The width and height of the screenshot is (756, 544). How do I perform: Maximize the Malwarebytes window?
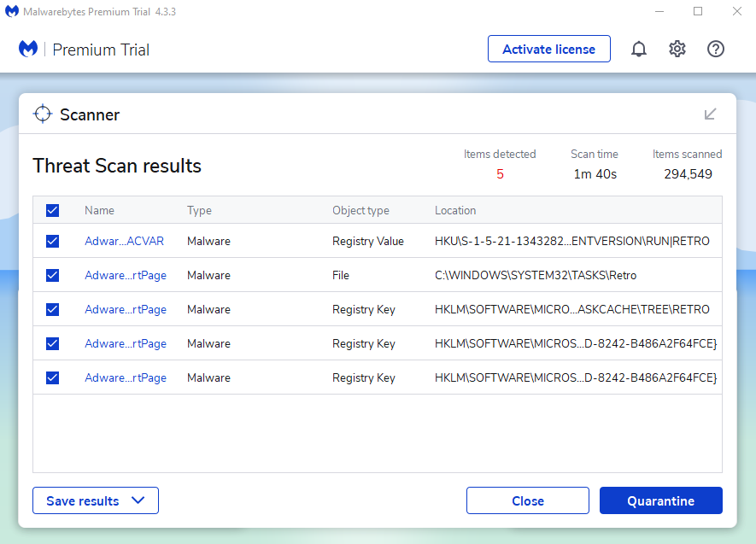tap(698, 12)
